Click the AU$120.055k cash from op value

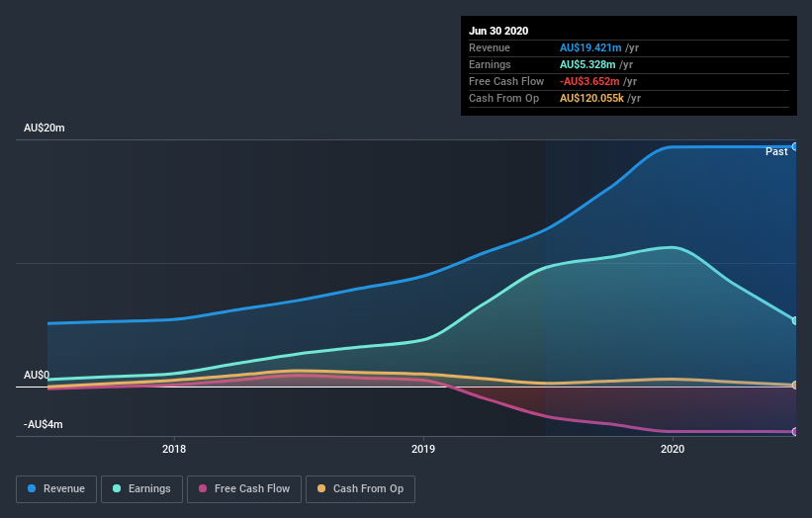pos(591,98)
